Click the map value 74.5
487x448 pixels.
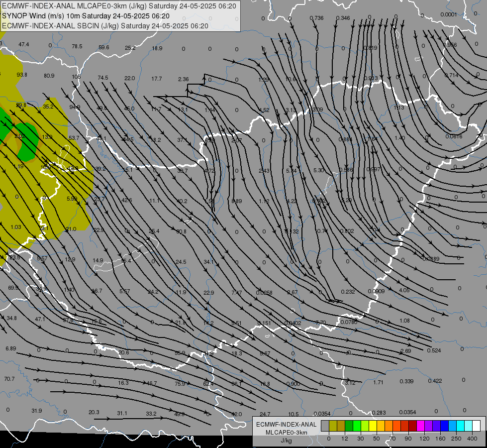103,78
